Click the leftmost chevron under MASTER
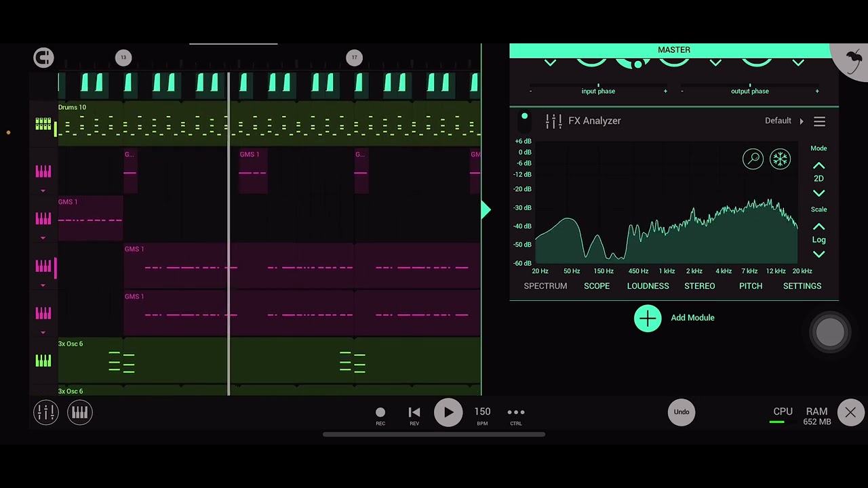Image resolution: width=868 pixels, height=488 pixels. (550, 63)
